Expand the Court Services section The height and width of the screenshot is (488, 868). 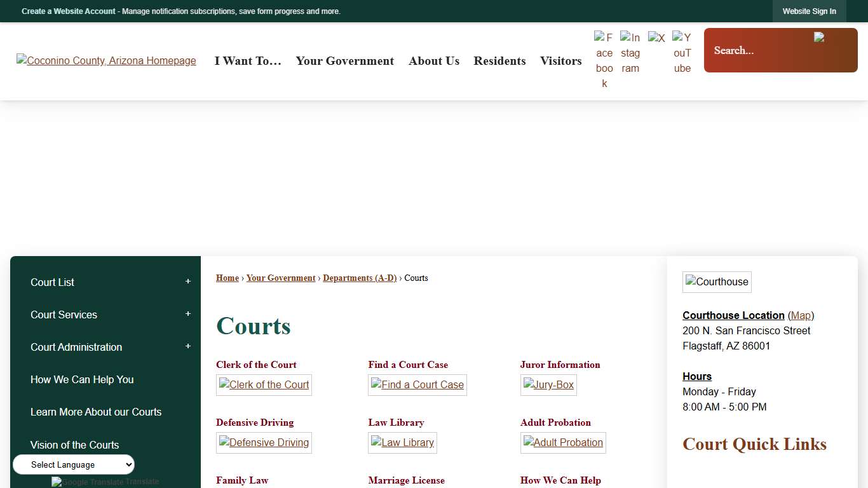[187, 313]
